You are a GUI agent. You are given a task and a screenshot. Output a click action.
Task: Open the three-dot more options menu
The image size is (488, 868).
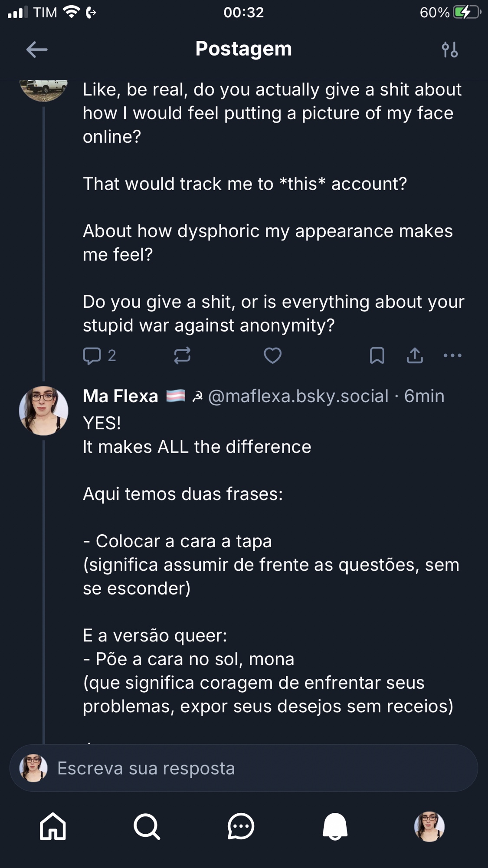tap(452, 355)
